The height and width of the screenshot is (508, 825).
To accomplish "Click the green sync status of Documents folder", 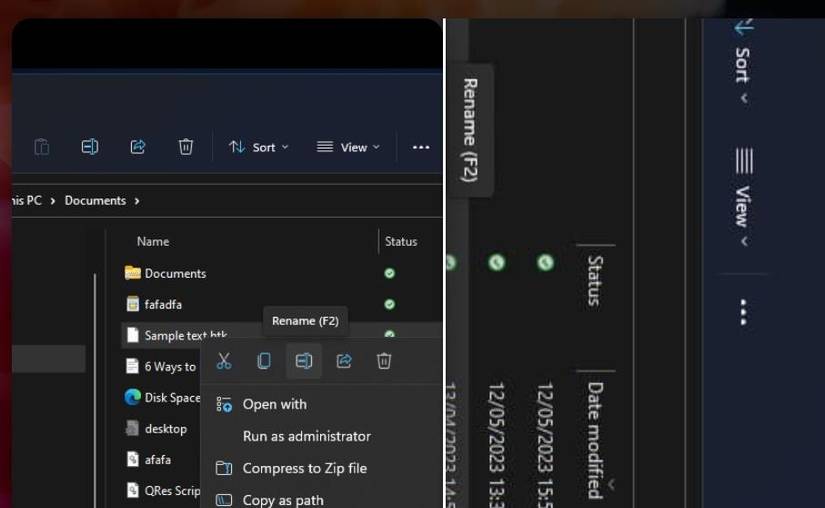I will click(x=389, y=273).
